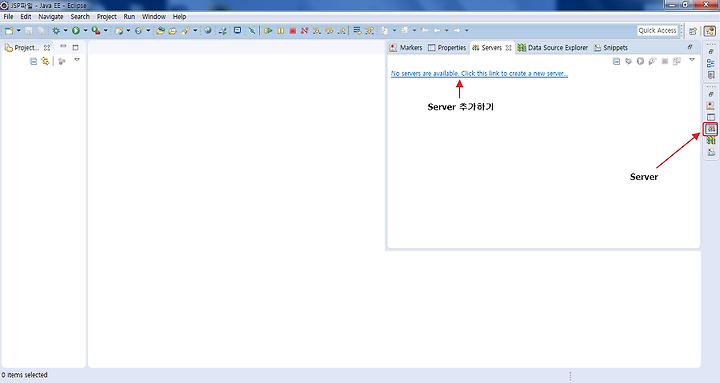Expand the Debug dropdown arrow
This screenshot has width=720, height=383.
point(65,31)
